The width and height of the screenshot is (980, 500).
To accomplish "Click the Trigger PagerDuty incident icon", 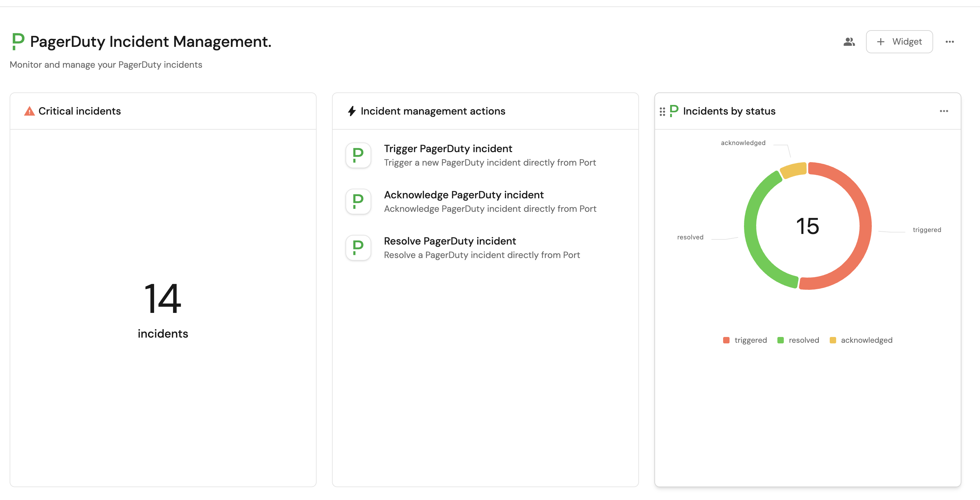I will tap(358, 155).
